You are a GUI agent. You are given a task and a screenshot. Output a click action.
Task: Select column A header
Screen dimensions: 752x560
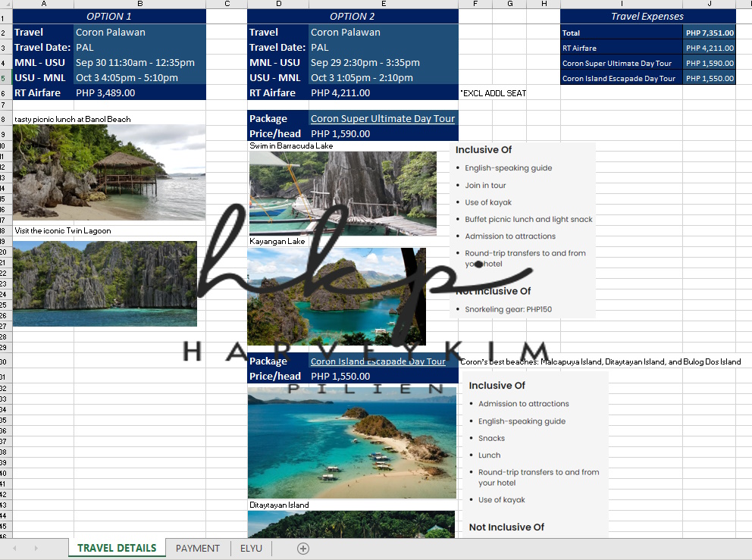(x=44, y=4)
